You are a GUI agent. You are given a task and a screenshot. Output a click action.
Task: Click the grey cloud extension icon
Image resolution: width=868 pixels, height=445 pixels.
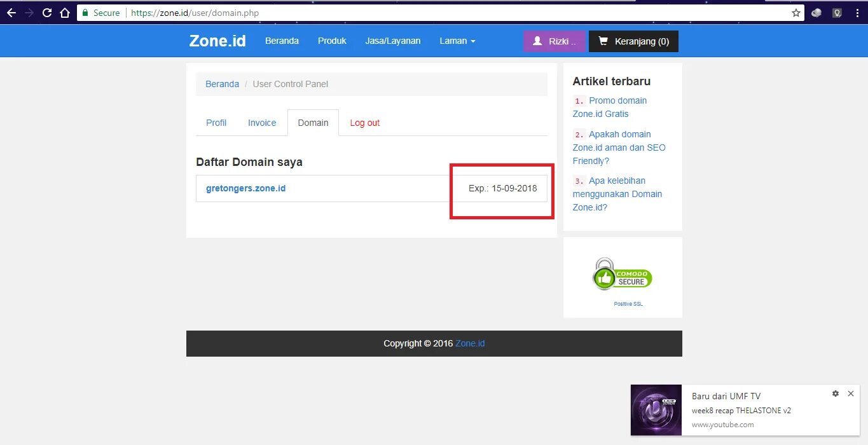click(x=816, y=13)
